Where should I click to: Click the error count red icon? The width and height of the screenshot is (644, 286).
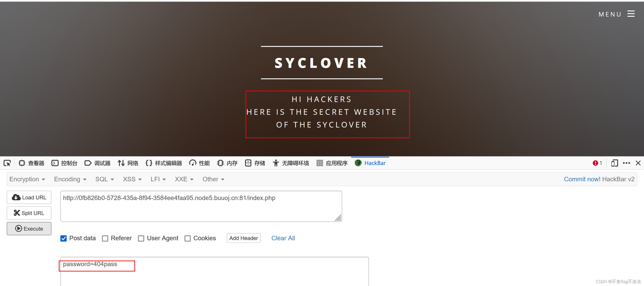(x=595, y=163)
